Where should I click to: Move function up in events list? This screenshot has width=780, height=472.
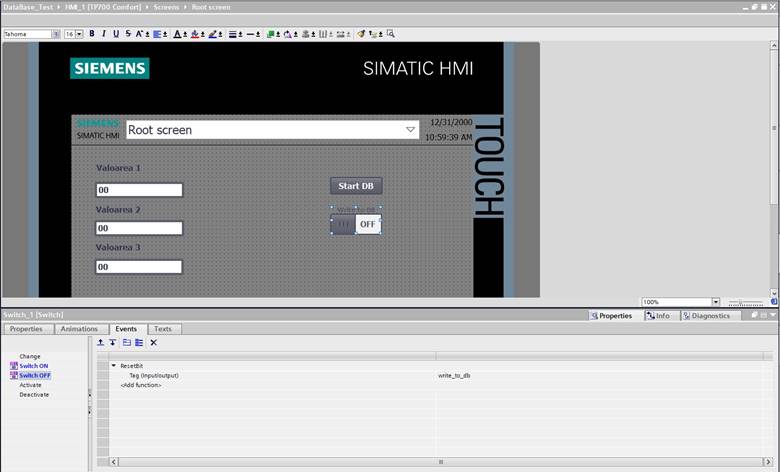[x=101, y=343]
